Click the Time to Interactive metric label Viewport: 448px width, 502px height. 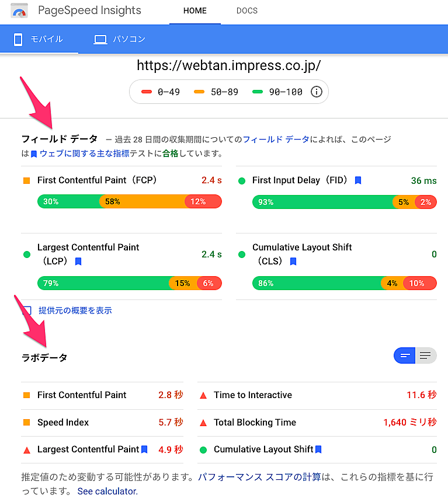[x=253, y=395]
